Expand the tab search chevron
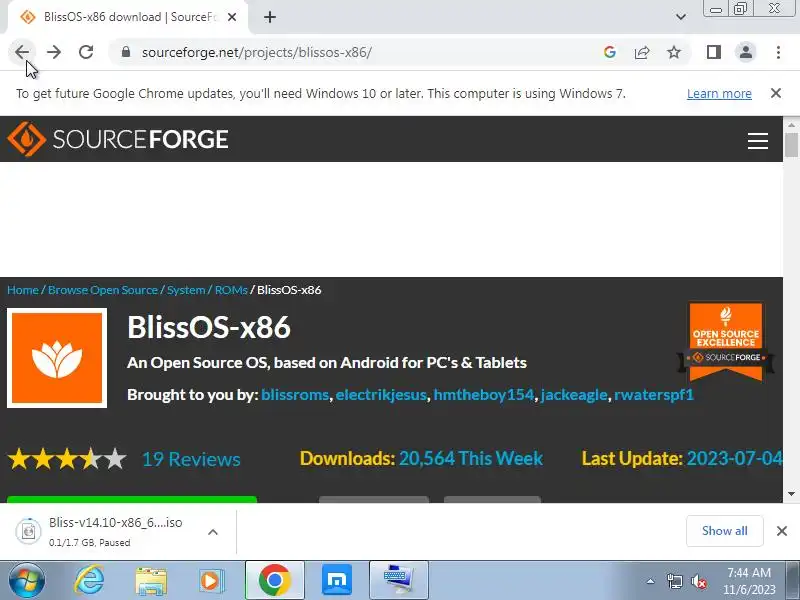Screen dimensions: 800x600 click(681, 17)
